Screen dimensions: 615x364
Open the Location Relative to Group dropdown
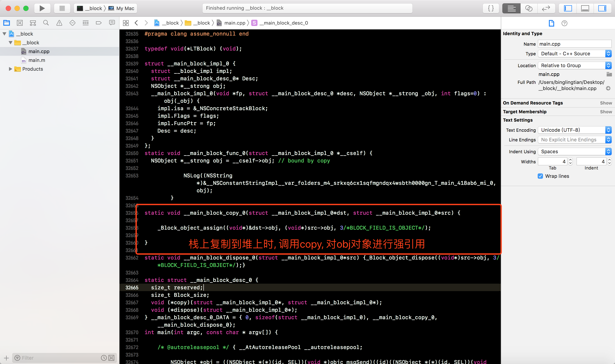coord(575,65)
